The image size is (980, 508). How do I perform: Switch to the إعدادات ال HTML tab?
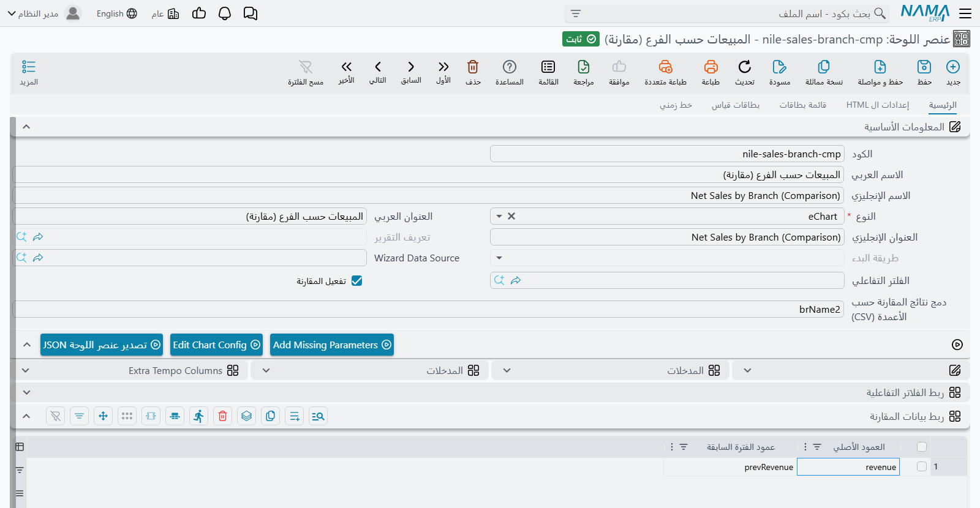click(878, 105)
